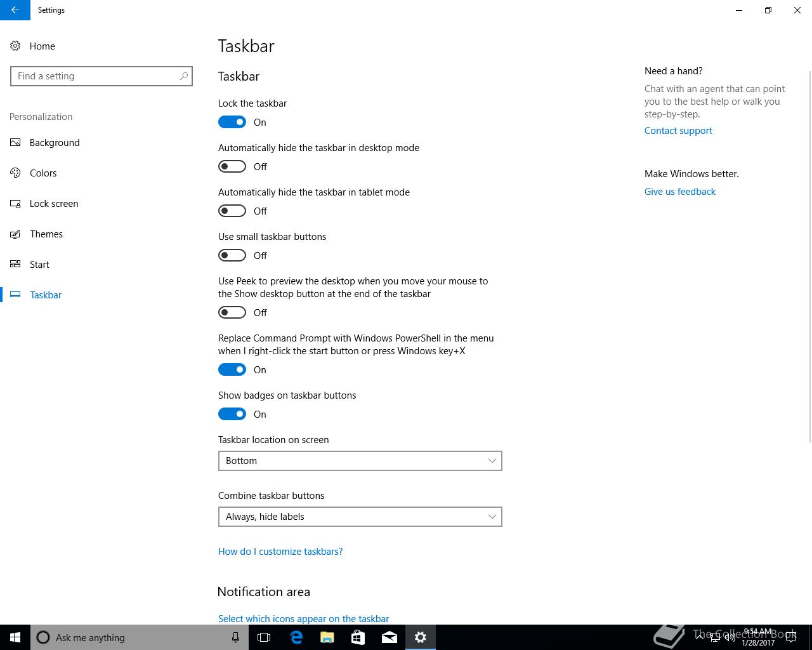Open Combine taskbar buttons dropdown

tap(360, 517)
